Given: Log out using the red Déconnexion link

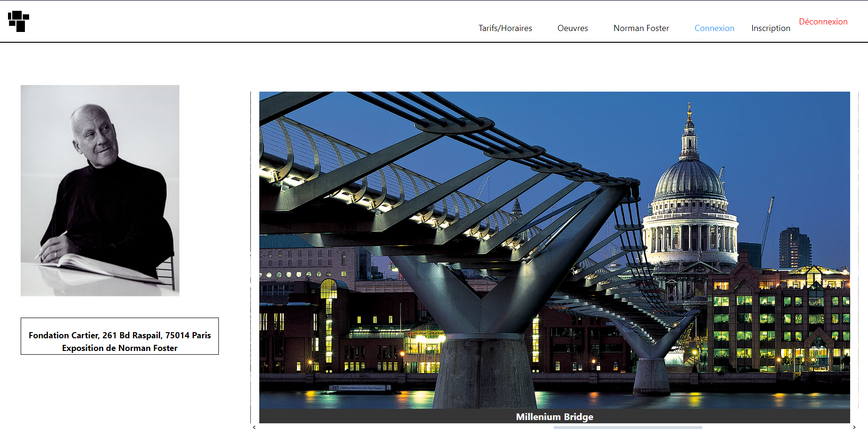Looking at the screenshot, I should [823, 22].
